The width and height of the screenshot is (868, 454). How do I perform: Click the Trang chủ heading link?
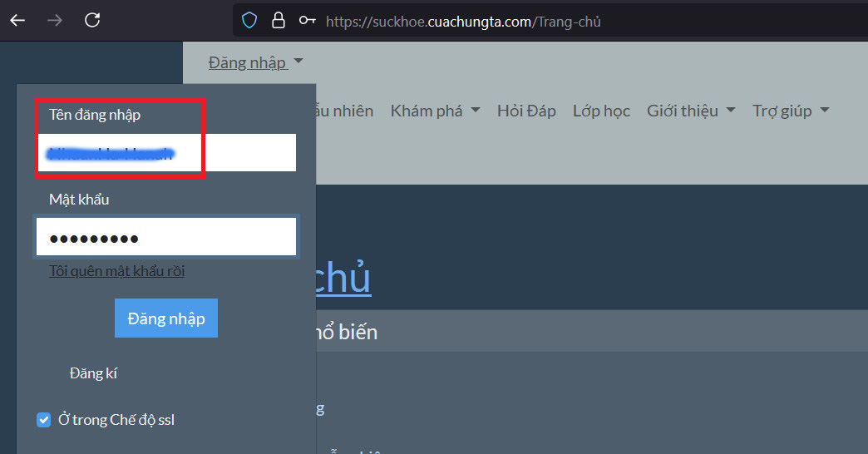343,279
